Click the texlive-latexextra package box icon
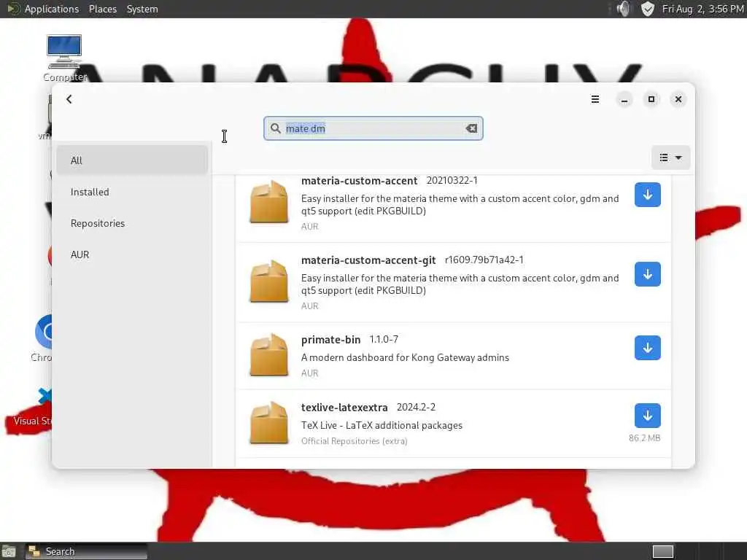The height and width of the screenshot is (560, 747). pyautogui.click(x=269, y=423)
